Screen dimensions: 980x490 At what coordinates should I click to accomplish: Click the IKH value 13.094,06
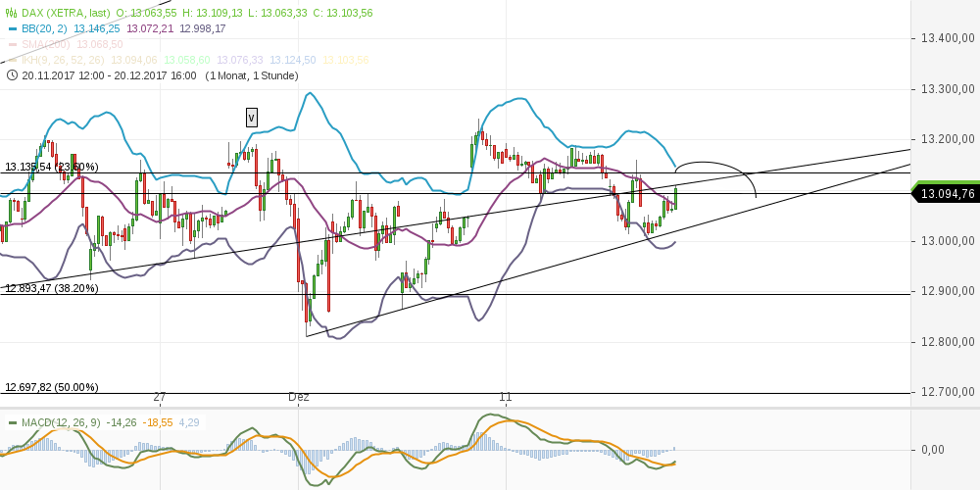[x=133, y=60]
